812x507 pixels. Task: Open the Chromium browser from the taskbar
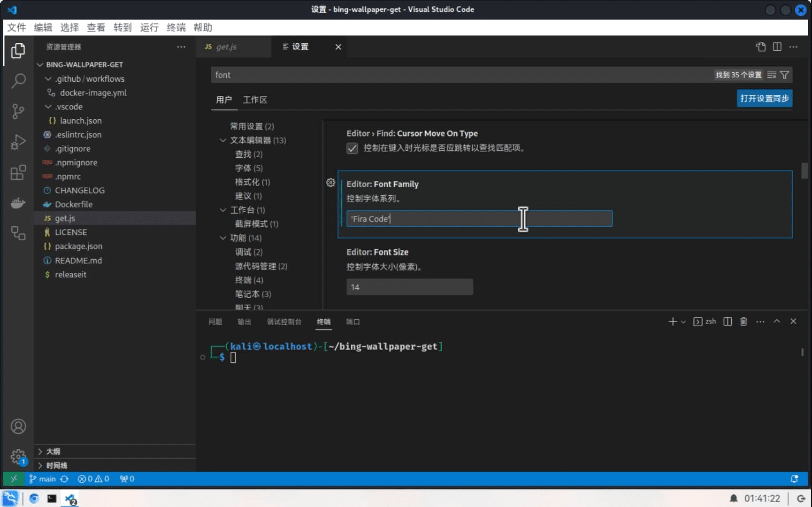[34, 498]
